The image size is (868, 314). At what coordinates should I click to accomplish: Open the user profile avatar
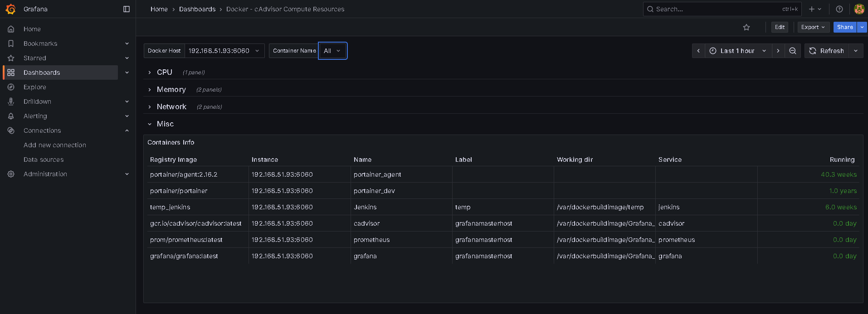tap(859, 9)
